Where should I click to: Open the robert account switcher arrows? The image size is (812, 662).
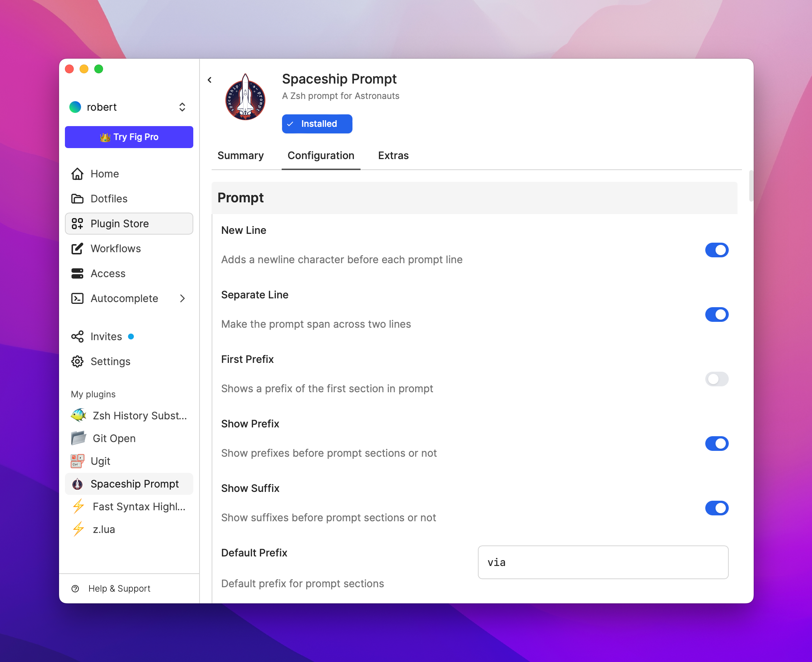tap(182, 107)
